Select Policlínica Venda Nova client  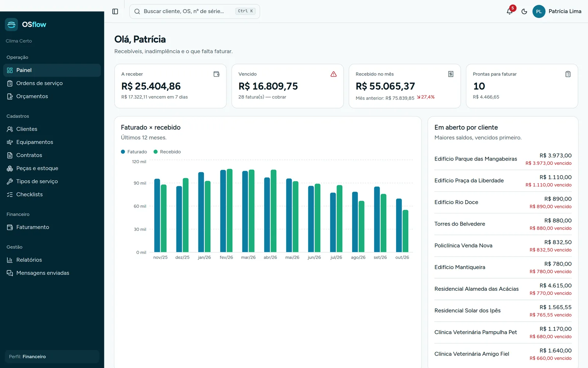coord(503,246)
